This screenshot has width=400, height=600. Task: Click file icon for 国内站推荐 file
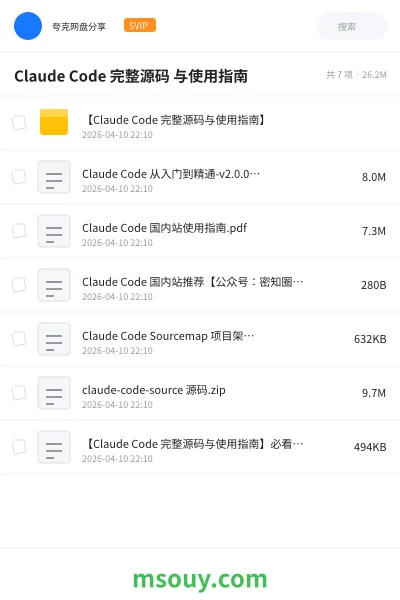click(x=54, y=285)
